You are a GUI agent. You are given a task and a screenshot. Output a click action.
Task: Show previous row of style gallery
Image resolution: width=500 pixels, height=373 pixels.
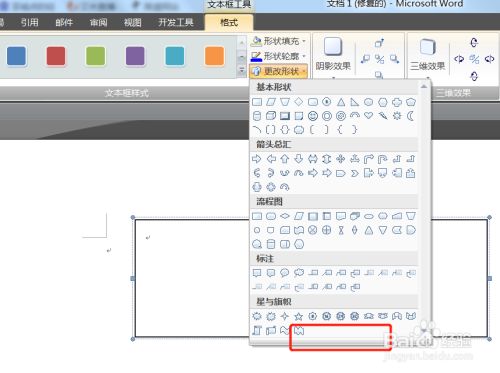coord(241,42)
